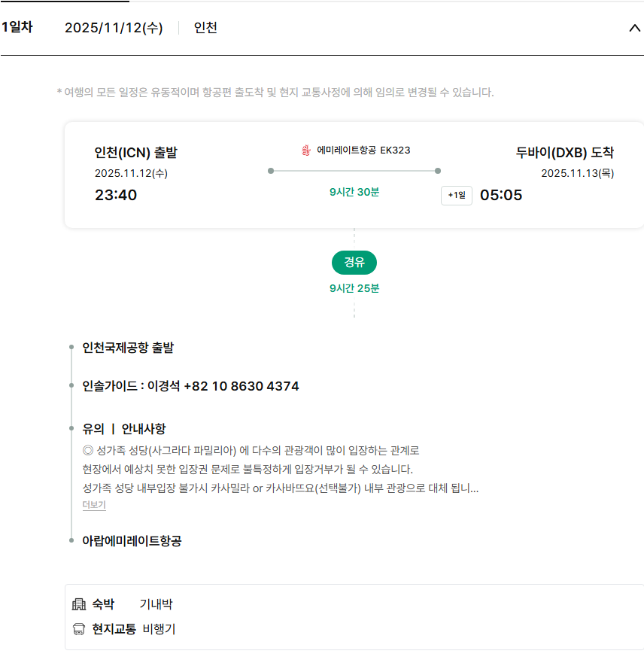Click the 9시간 30분 flight duration text

[x=354, y=192]
